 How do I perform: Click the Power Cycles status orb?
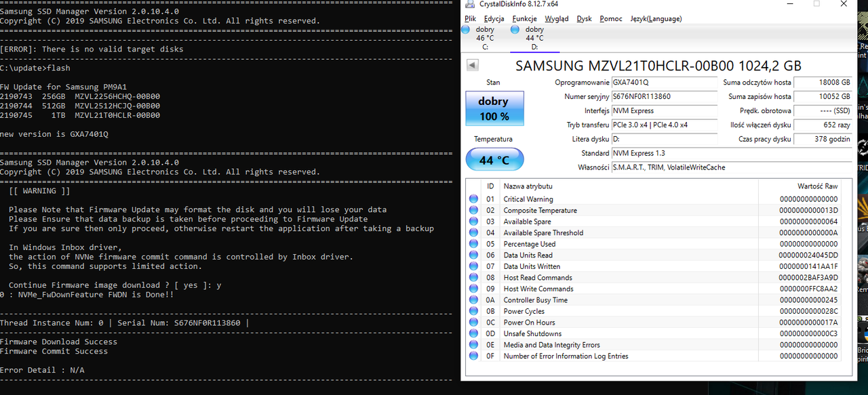[x=473, y=311]
